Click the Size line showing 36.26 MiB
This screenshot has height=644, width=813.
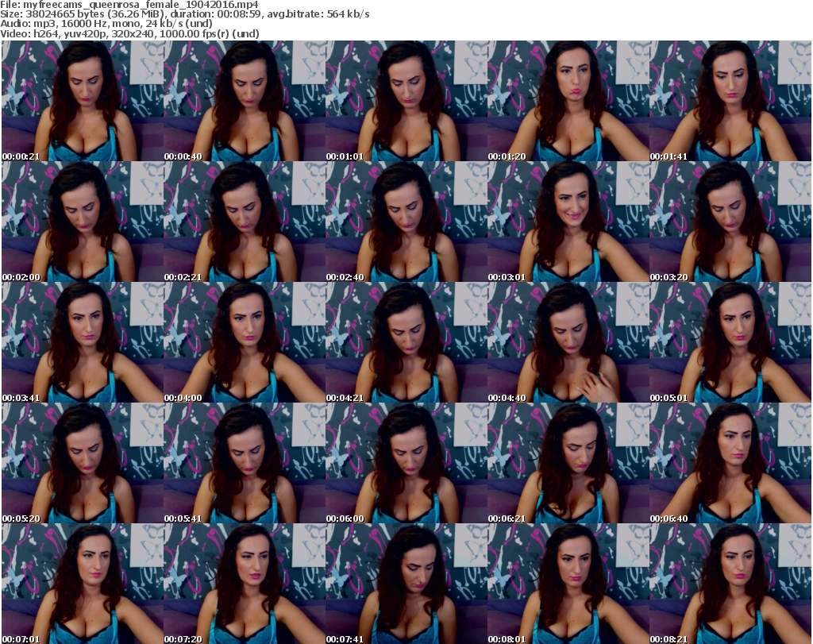coord(184,14)
